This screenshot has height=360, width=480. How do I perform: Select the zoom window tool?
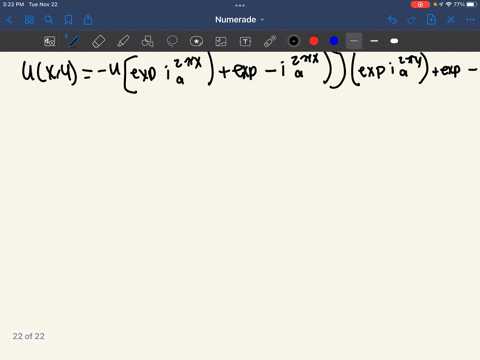pos(50,41)
